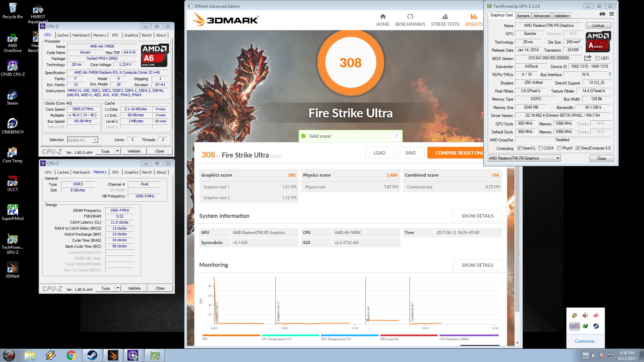Open the Socket #1 selection dropdown
The image size is (644, 362).
pyautogui.click(x=83, y=140)
